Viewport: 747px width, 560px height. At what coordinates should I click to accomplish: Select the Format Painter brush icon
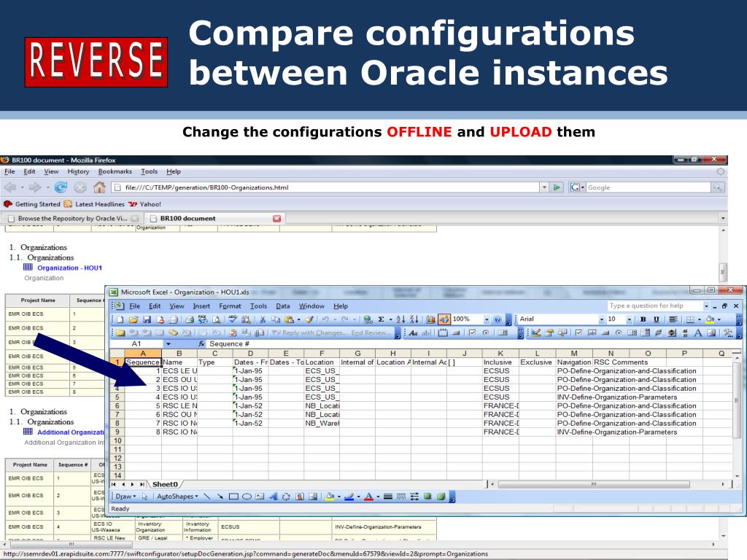point(309,319)
